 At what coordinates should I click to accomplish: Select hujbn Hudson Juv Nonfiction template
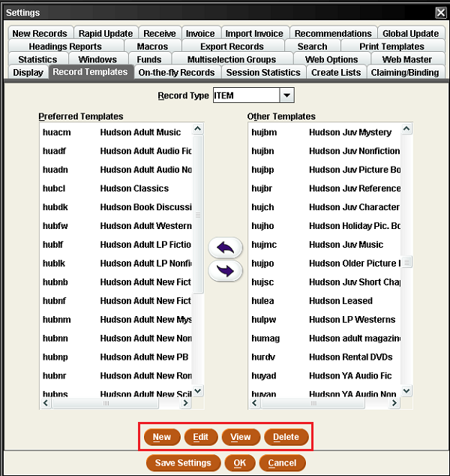(x=325, y=151)
